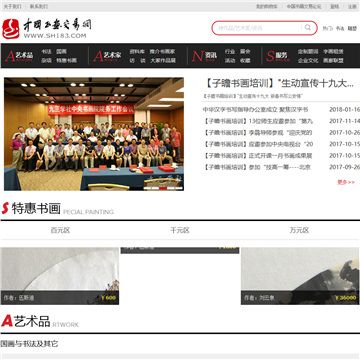This screenshot has width=360, height=360.
Task: Click the ¥36000 price label
Action: [345, 298]
